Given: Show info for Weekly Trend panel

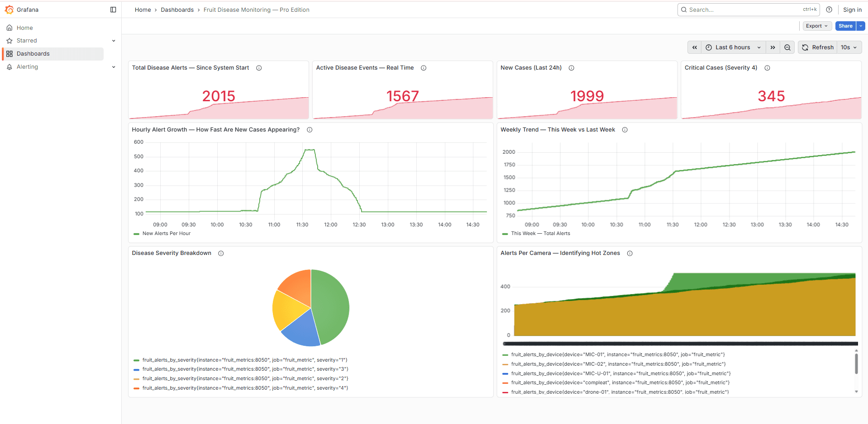Looking at the screenshot, I should click(625, 130).
